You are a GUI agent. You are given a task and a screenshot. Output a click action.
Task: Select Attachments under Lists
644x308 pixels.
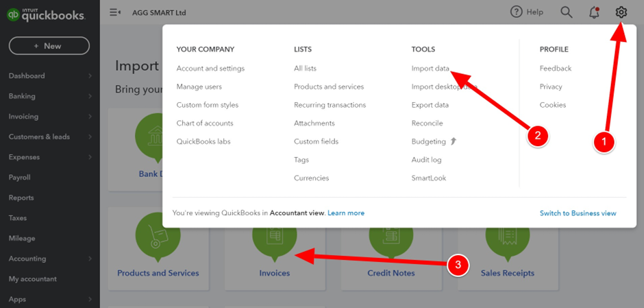pos(314,123)
